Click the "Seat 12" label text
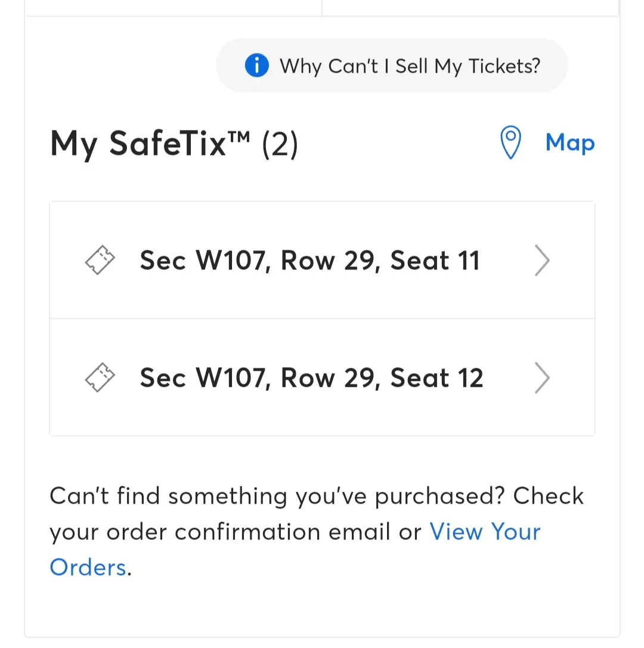 (x=436, y=378)
